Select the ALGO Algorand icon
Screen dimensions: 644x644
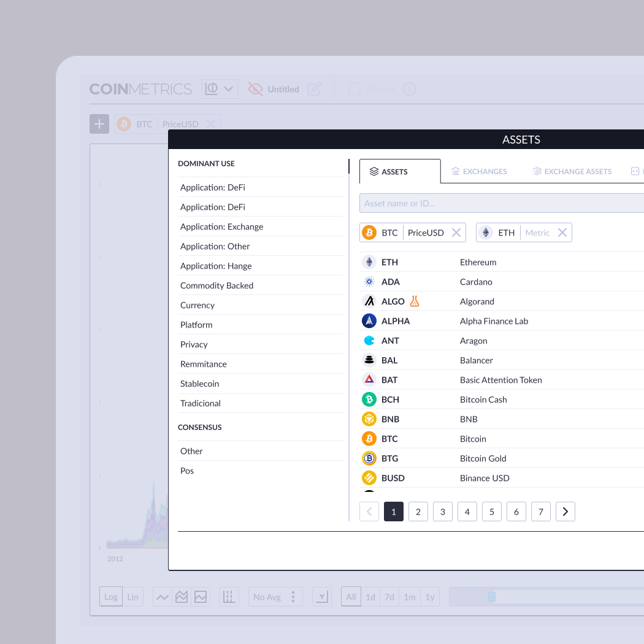tap(369, 302)
